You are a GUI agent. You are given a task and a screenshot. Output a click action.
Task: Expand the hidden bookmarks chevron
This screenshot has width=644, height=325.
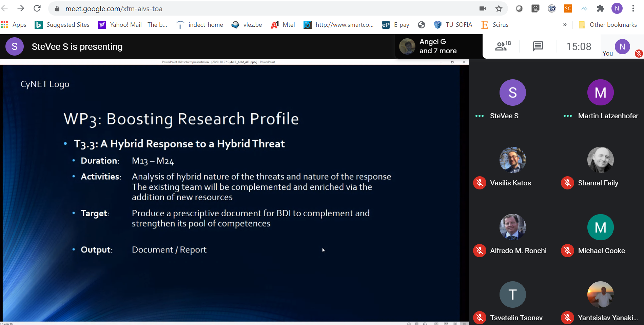(565, 25)
